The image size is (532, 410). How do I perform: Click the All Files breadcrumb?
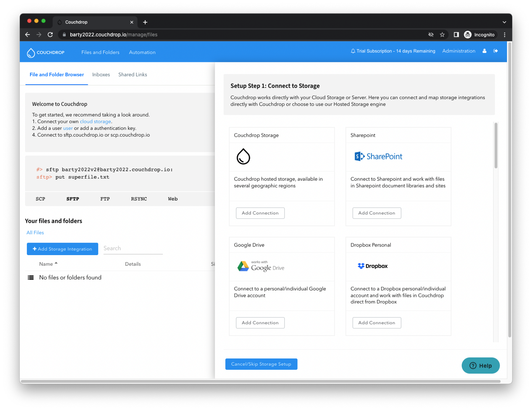35,233
